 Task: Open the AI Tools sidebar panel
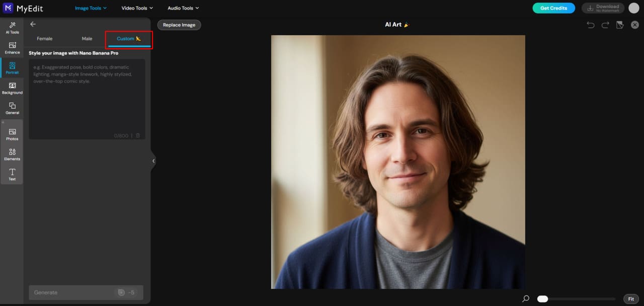pos(12,28)
